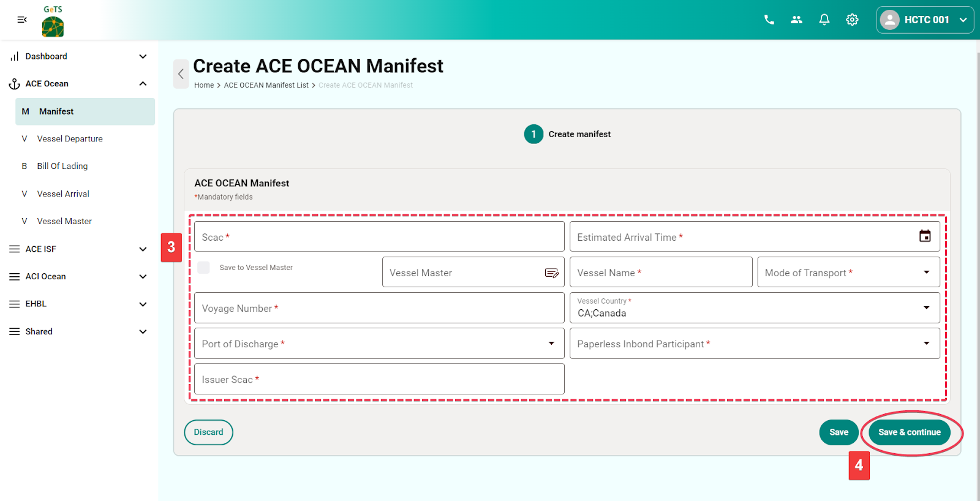Click the Vessel Master lookup icon
Screen dimensions: 980x501
click(551, 273)
